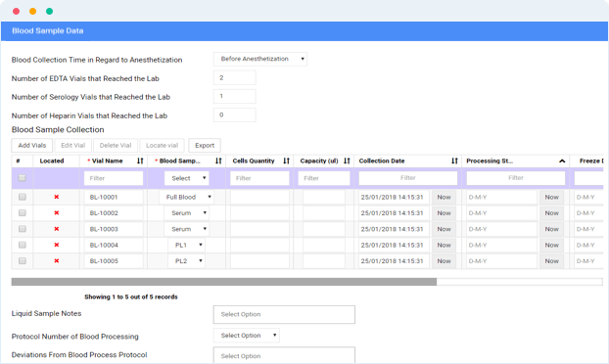Sort by Vial Name column arrows
This screenshot has height=364, width=609.
140,160
